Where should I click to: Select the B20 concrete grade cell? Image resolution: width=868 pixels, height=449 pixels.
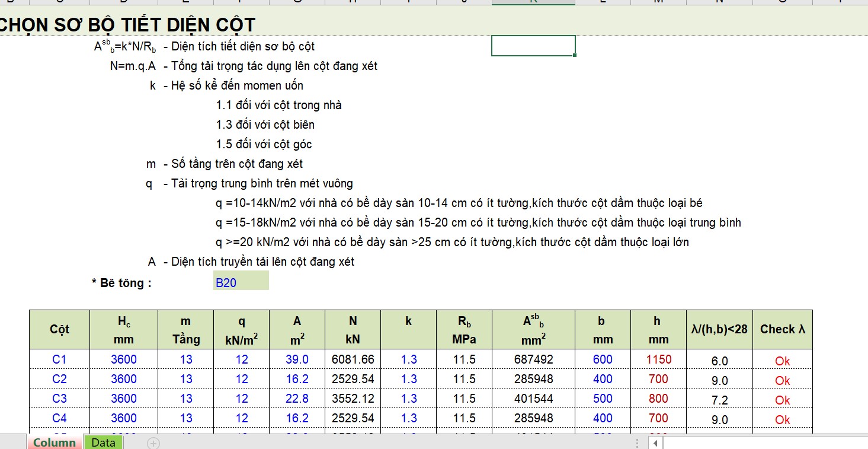point(241,283)
